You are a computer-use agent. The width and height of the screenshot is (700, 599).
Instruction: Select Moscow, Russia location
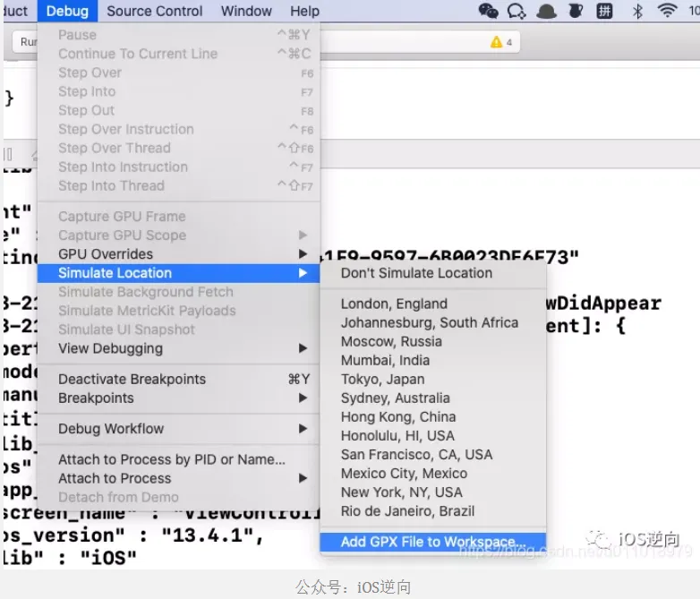coord(433,341)
